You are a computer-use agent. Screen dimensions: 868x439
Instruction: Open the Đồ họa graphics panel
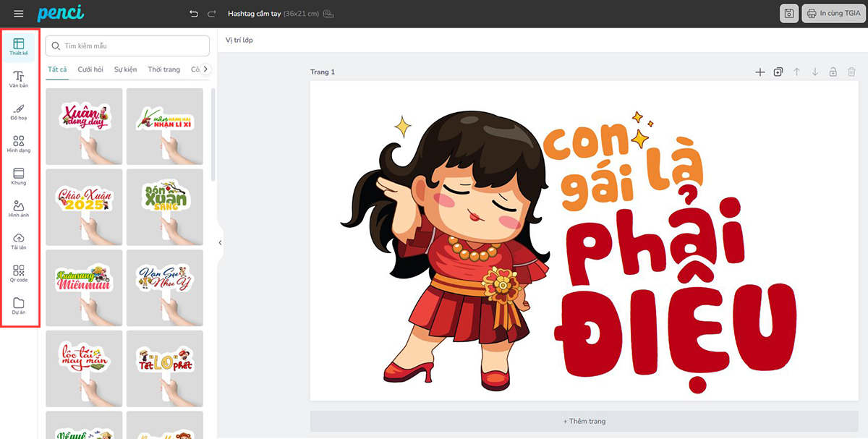point(19,111)
